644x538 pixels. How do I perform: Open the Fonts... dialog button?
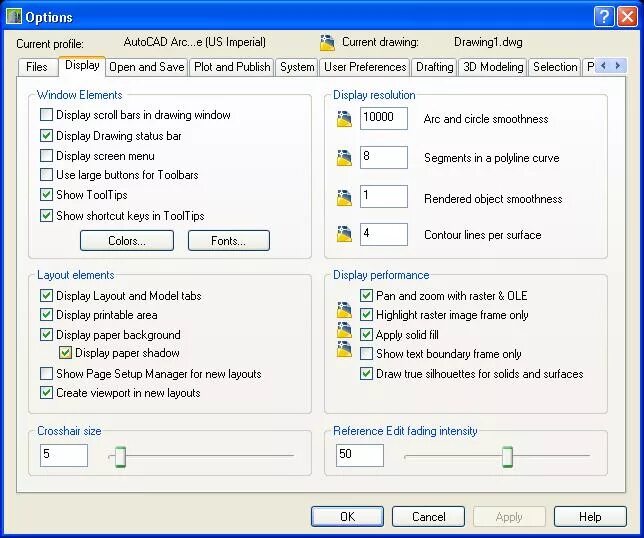coord(229,240)
